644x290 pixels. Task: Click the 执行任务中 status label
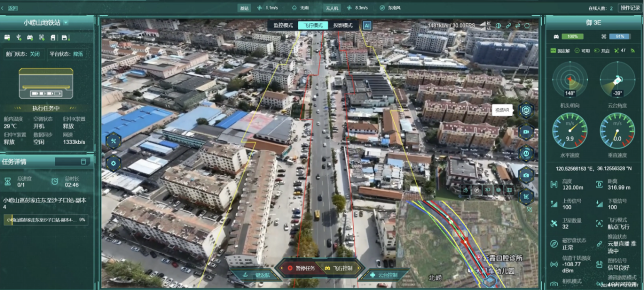46,108
